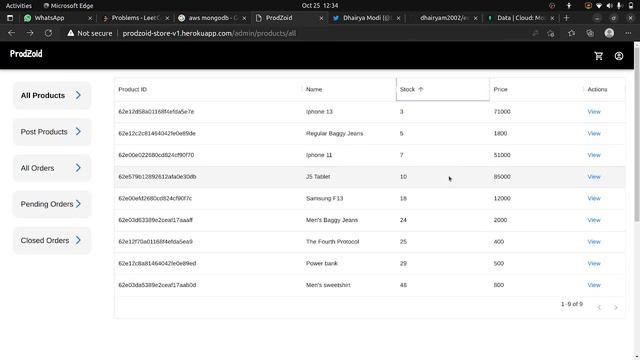The image size is (640, 360).
Task: Go to previous table page arrow
Action: [x=599, y=307]
